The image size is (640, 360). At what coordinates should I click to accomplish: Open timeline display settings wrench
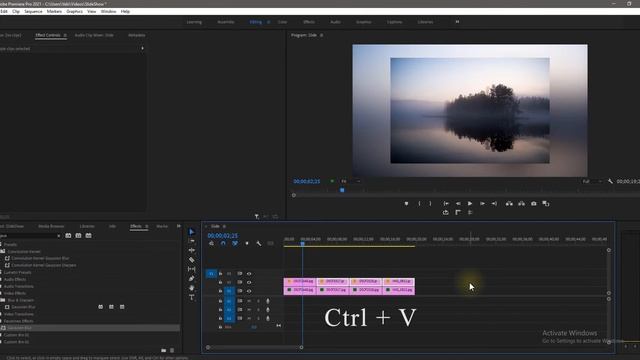pyautogui.click(x=259, y=244)
